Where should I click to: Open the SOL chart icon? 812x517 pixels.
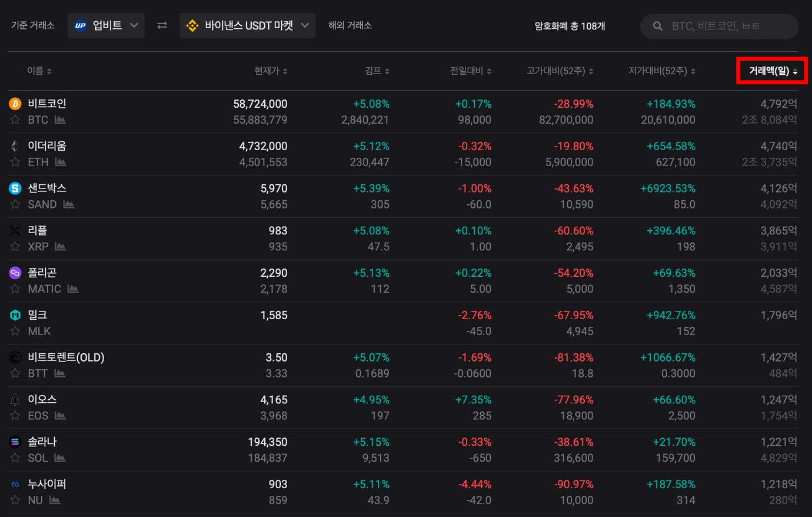pos(59,458)
